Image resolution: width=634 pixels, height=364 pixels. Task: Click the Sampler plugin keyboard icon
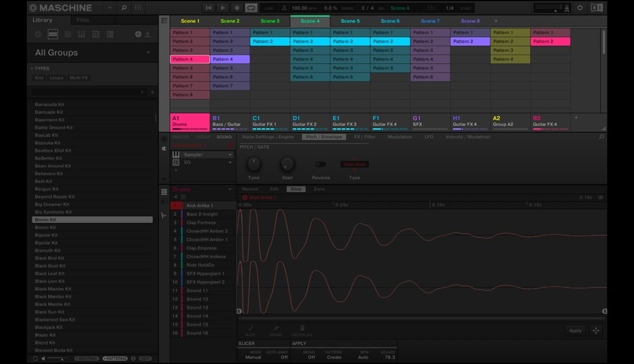point(176,154)
